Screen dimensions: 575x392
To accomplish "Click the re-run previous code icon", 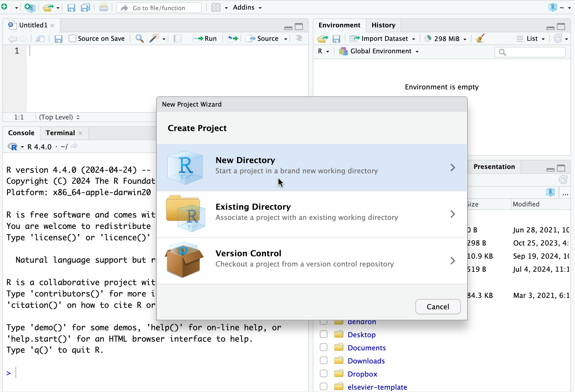I will pyautogui.click(x=233, y=38).
